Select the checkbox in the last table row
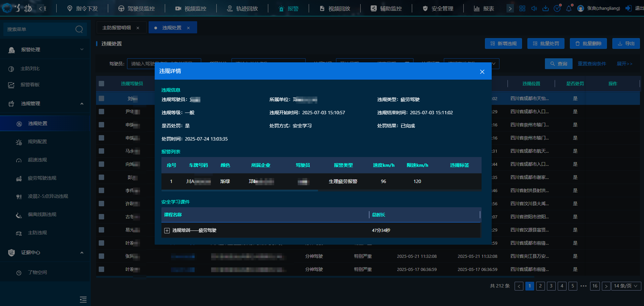 [x=101, y=269]
